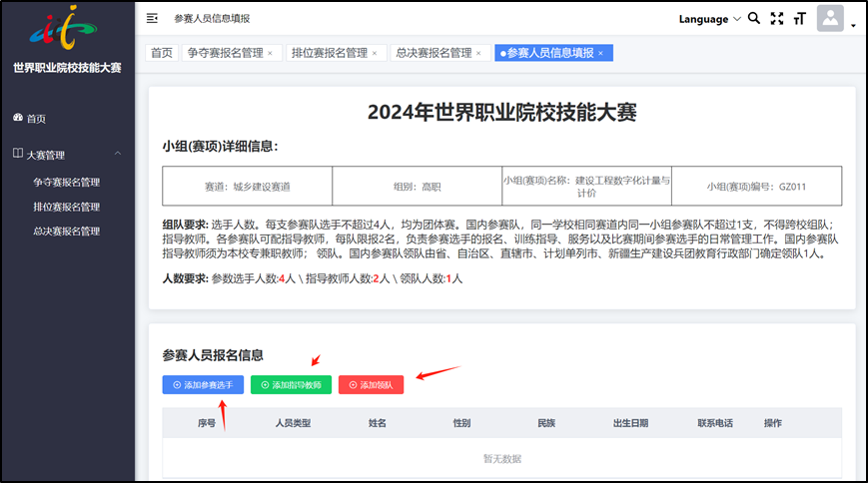Click the 小组(赛项)编号：GZ011 cell

click(757, 187)
